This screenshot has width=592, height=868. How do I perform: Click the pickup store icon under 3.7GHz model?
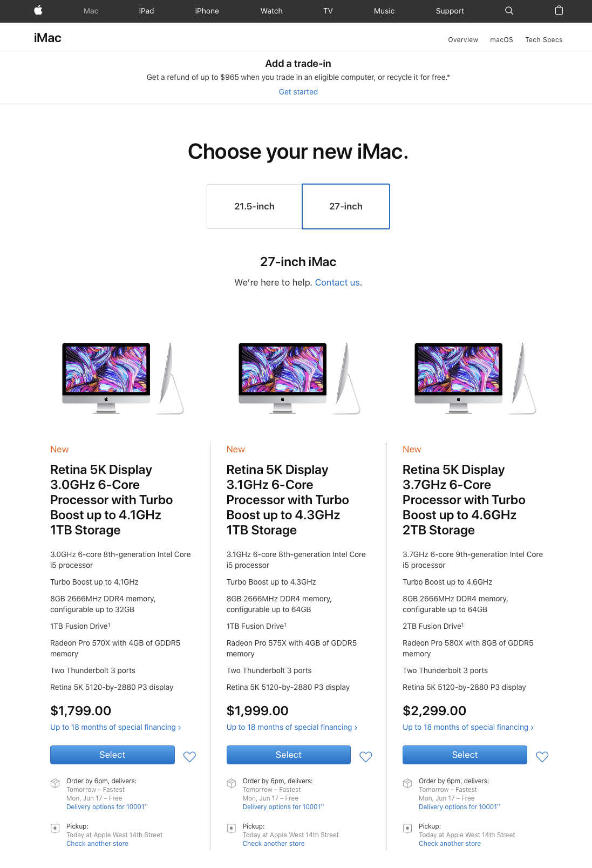coord(407,828)
